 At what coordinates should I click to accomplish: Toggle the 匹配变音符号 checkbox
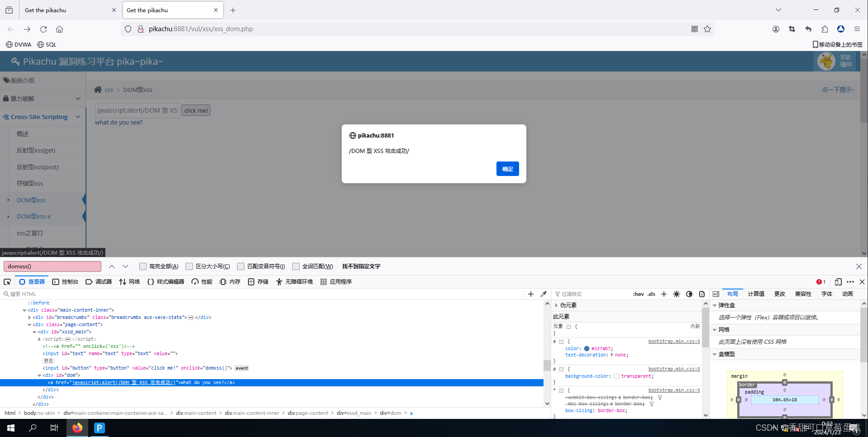point(241,266)
